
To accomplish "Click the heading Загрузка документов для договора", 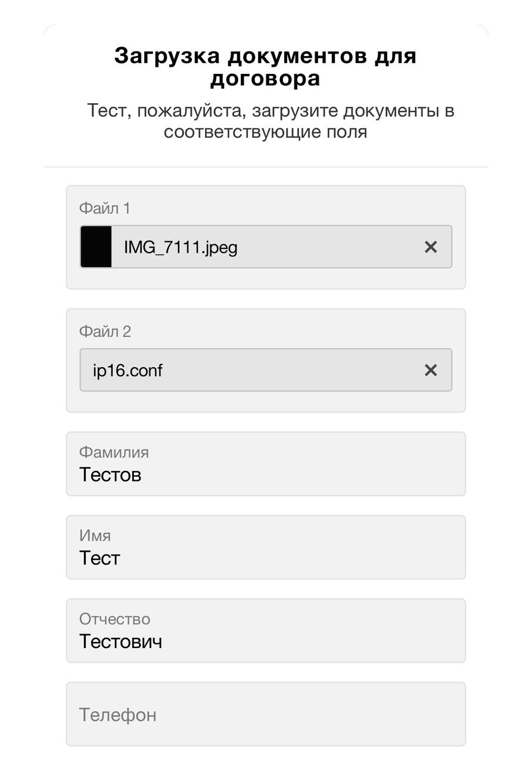I will [x=266, y=67].
